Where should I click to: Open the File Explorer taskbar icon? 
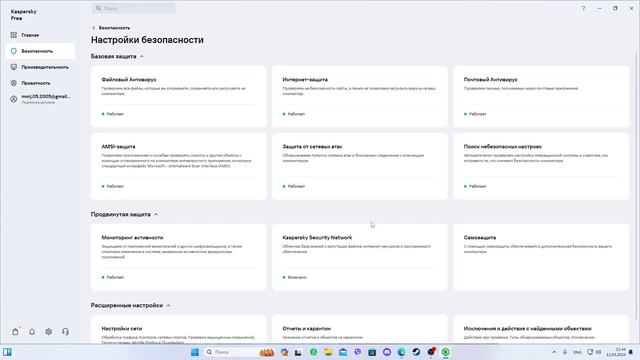pyautogui.click(x=328, y=352)
